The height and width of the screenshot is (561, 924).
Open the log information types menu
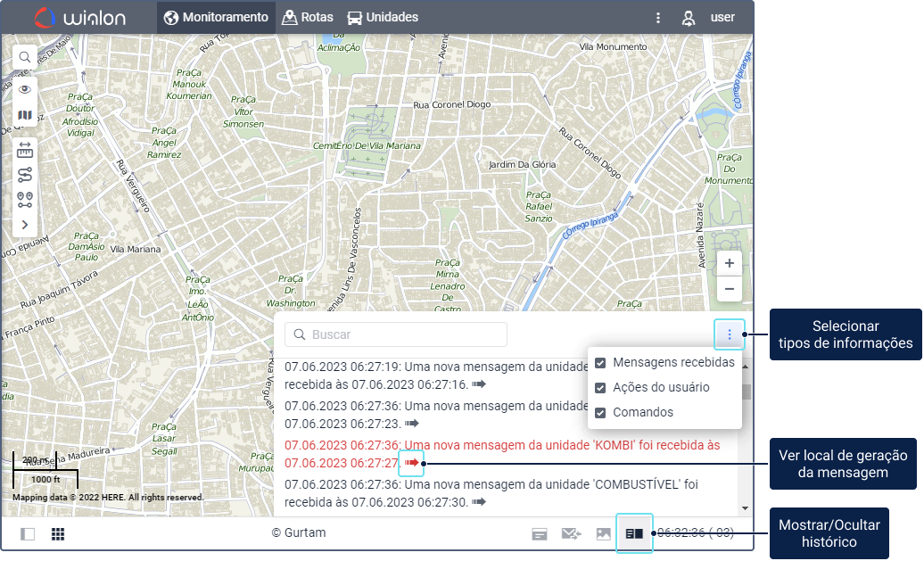point(730,334)
